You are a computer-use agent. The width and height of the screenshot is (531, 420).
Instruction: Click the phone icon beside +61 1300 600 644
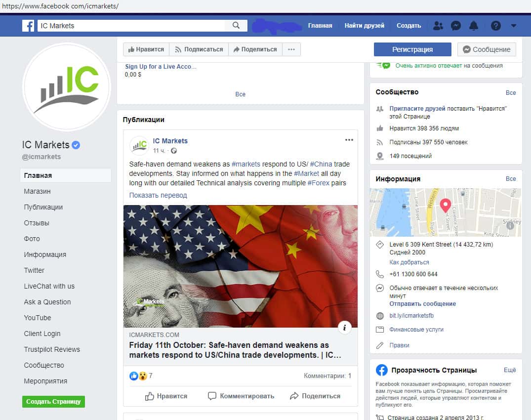[380, 274]
